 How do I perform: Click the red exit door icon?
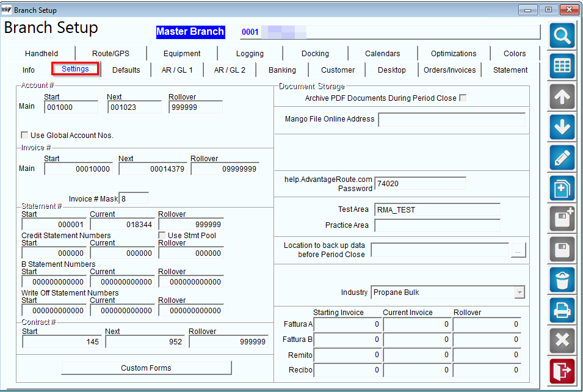pos(562,371)
